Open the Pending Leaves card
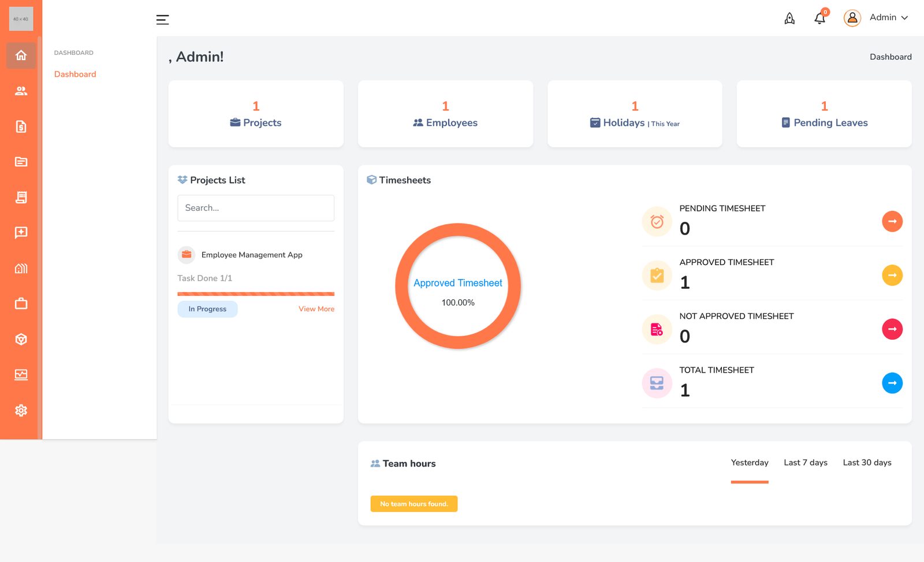 click(x=824, y=114)
